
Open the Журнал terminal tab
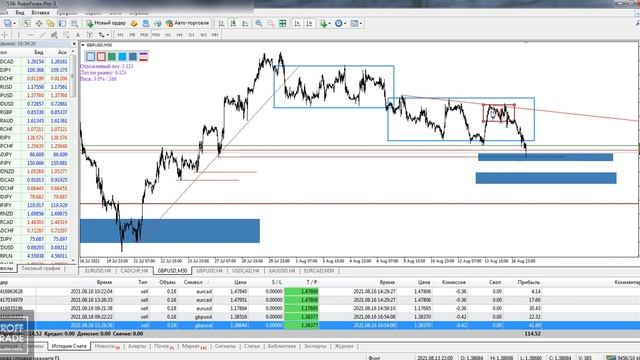coord(344,346)
